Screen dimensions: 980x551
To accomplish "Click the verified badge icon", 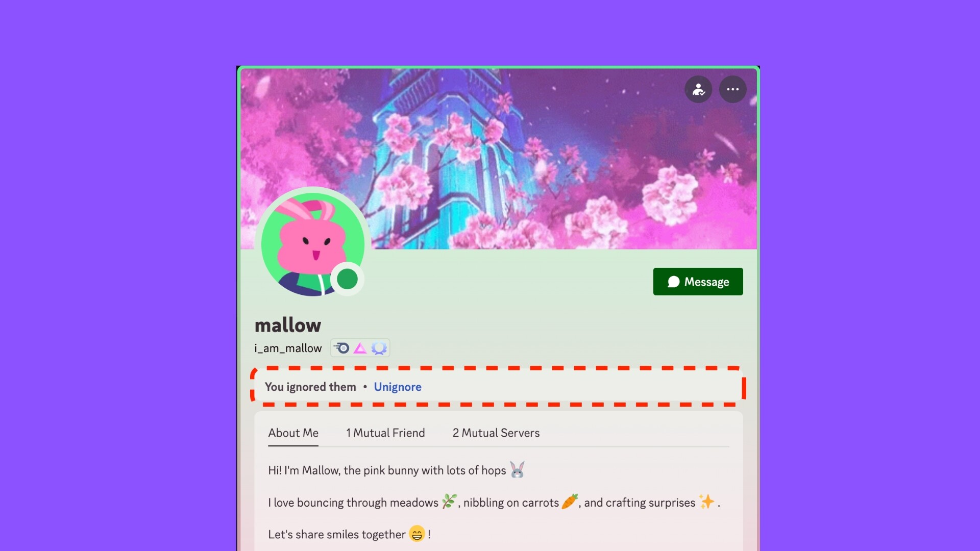I will pos(379,347).
